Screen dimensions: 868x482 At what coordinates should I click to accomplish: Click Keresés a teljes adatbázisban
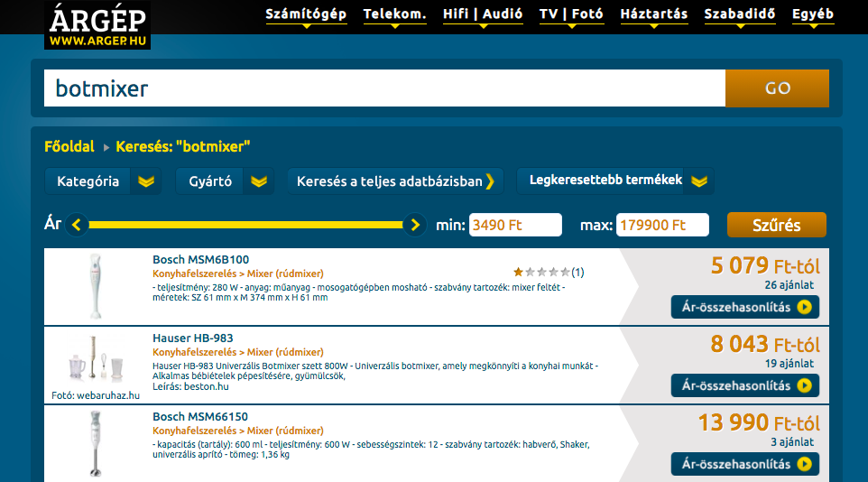click(395, 181)
